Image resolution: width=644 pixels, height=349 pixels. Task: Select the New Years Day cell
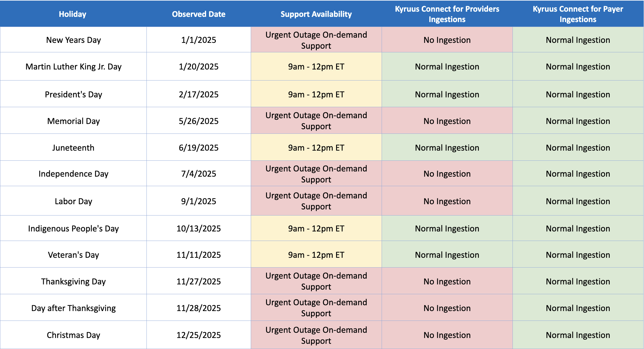click(73, 40)
